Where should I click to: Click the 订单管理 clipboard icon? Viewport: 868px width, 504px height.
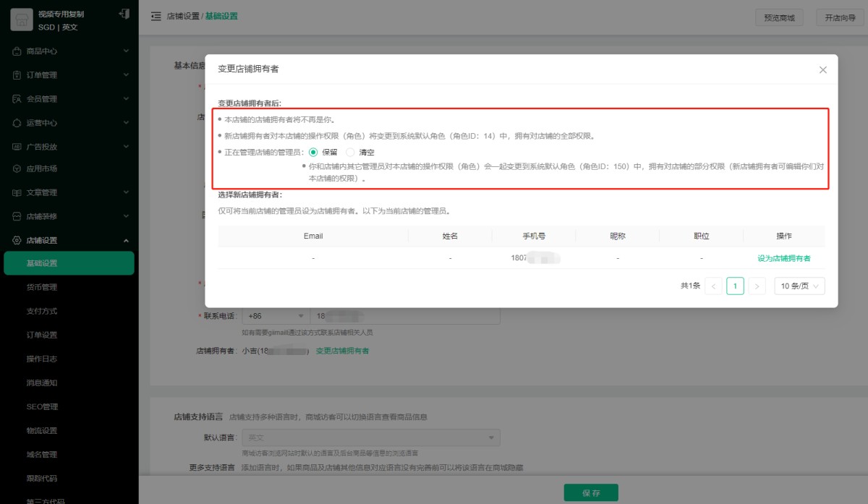17,75
